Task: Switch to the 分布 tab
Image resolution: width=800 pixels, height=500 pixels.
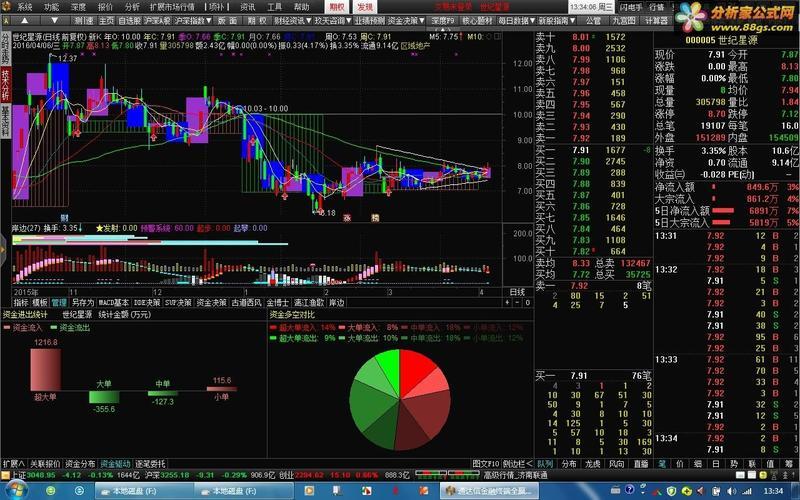Action: click(569, 464)
